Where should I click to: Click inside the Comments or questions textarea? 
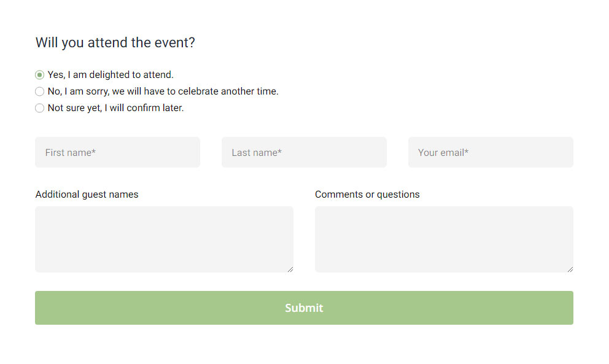pyautogui.click(x=444, y=239)
